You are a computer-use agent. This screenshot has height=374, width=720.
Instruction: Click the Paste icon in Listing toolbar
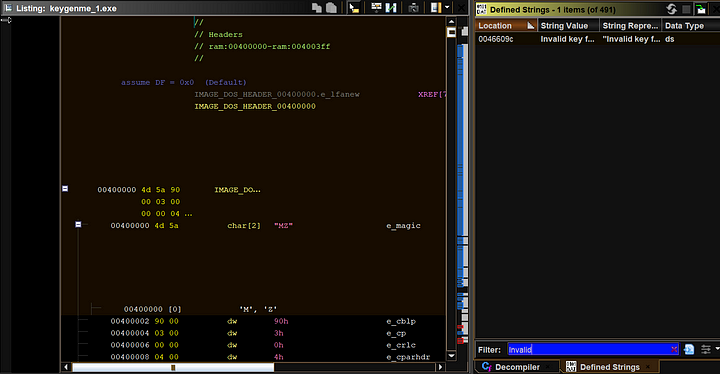pos(331,8)
